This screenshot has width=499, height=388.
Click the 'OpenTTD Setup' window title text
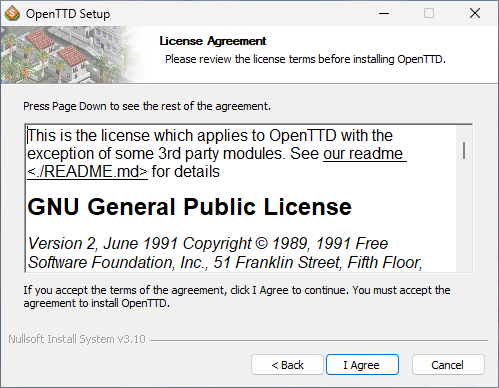[x=68, y=14]
